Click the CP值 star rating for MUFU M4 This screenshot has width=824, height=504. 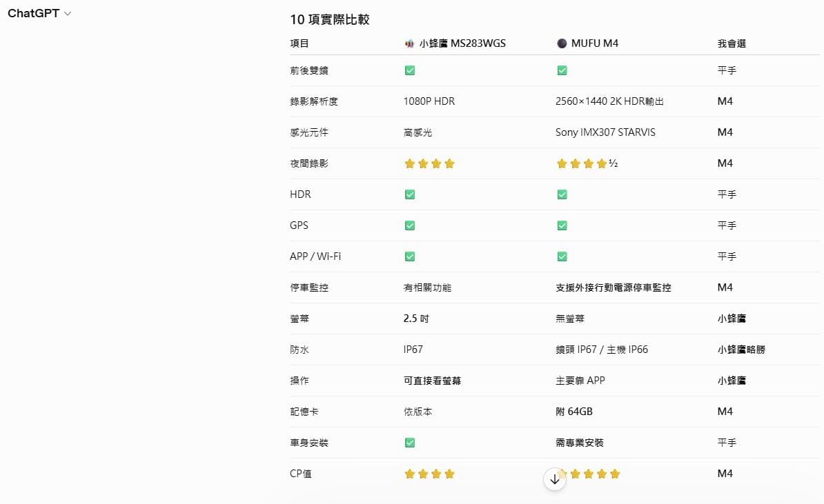point(589,474)
